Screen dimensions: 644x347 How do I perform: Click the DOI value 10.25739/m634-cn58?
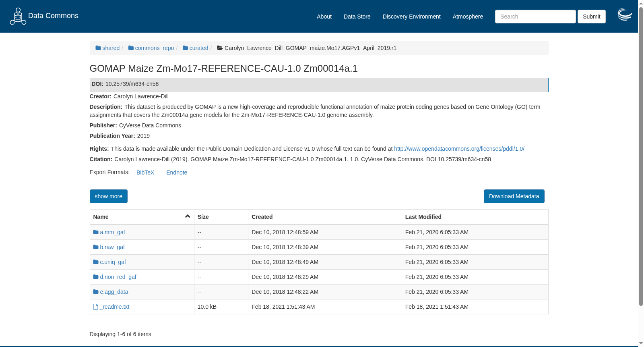pos(132,84)
